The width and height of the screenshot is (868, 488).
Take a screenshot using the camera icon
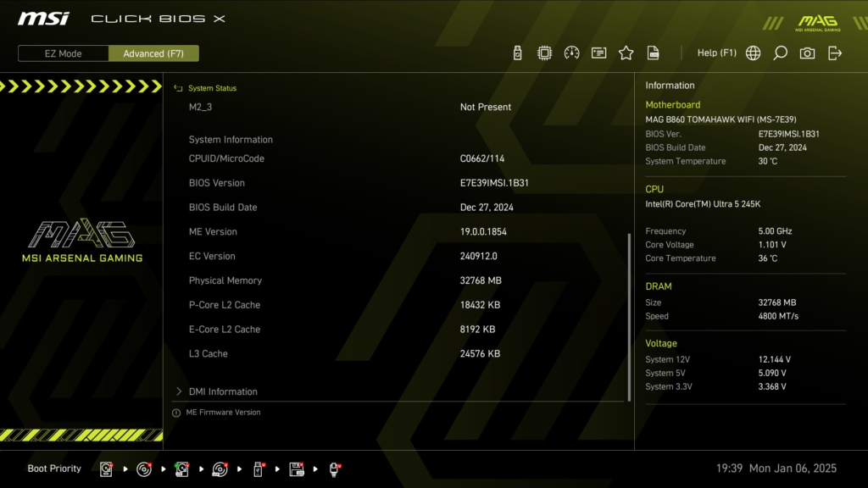point(807,53)
